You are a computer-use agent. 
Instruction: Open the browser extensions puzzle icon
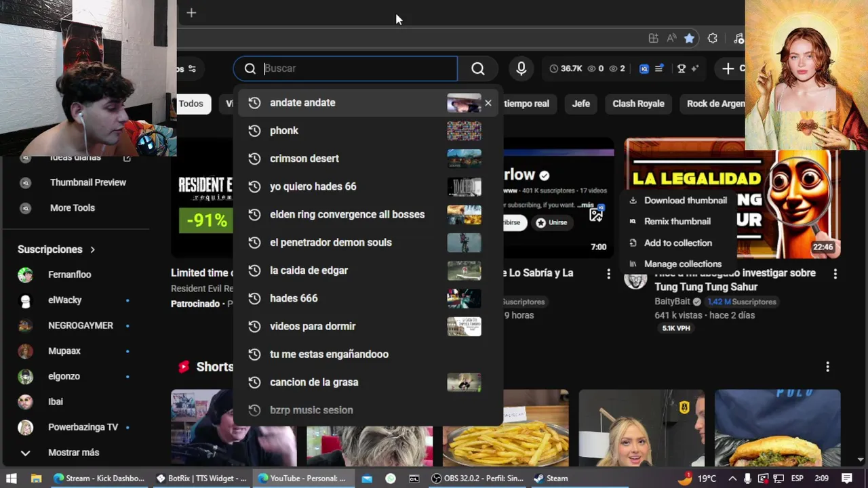click(712, 39)
